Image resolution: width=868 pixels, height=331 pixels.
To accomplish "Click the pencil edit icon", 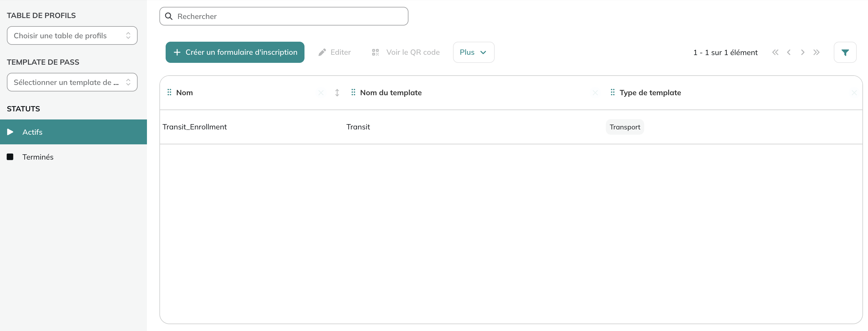I will coord(322,52).
